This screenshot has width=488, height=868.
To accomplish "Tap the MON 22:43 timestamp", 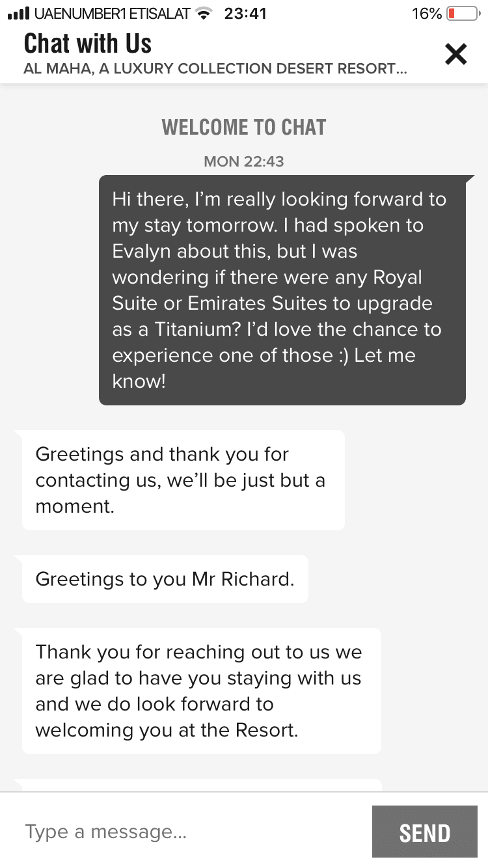I will [x=244, y=161].
